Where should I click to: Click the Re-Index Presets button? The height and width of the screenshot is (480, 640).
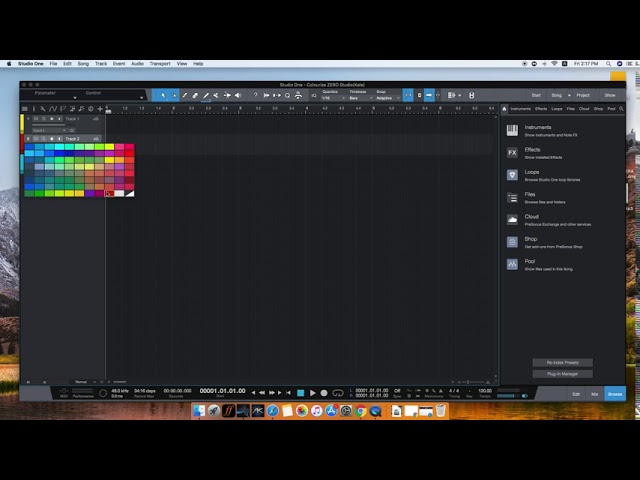click(x=562, y=362)
